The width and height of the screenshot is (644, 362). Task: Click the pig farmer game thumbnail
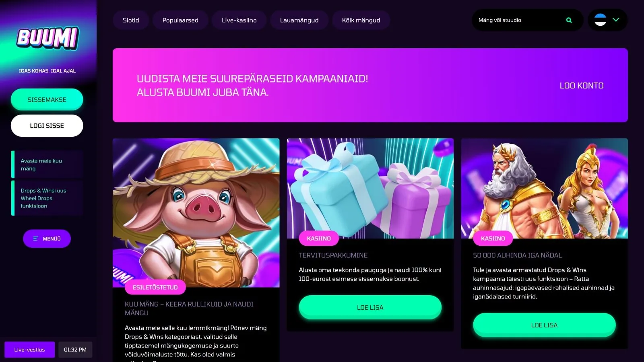[196, 213]
